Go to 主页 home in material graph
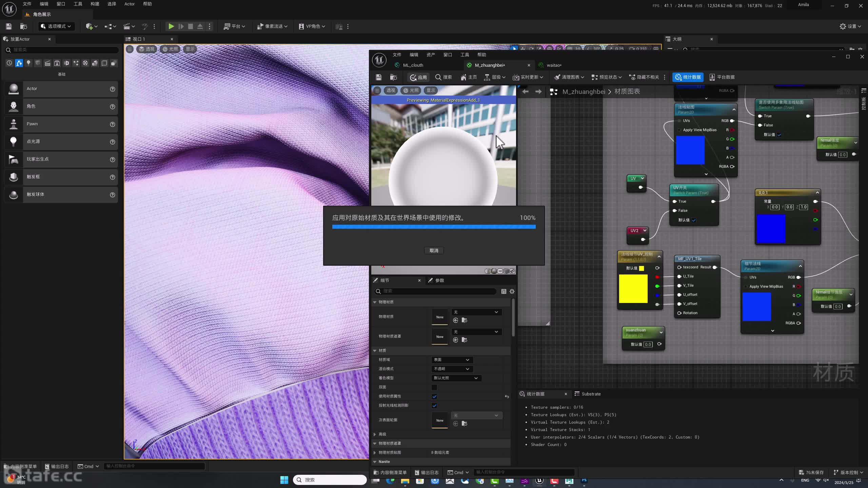 469,77
